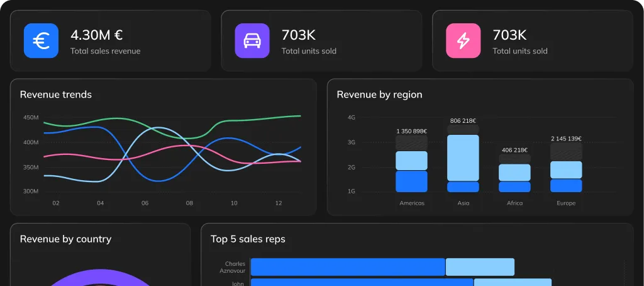Click the 02 month axis label
The width and height of the screenshot is (644, 286).
coord(56,203)
